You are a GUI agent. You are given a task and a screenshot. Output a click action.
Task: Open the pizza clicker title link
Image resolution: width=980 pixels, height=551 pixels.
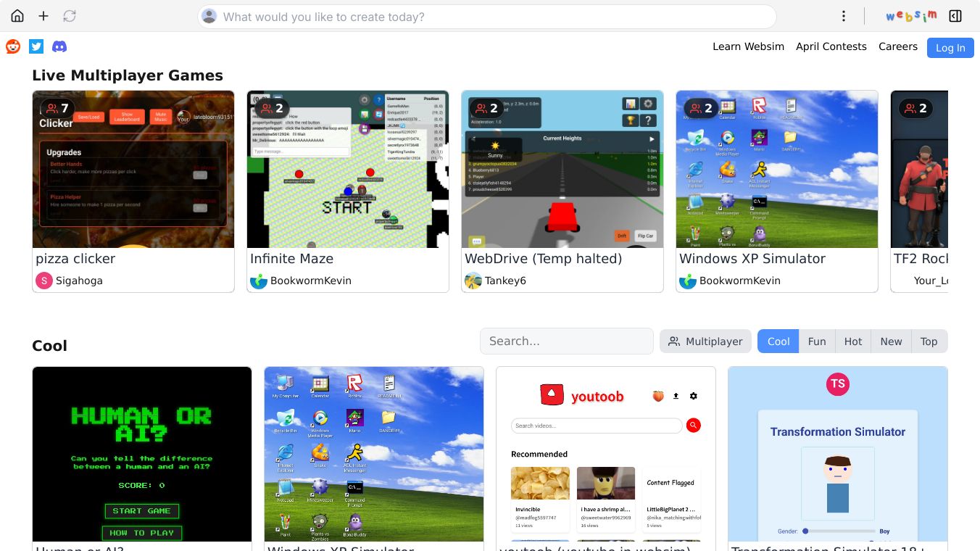pos(75,259)
